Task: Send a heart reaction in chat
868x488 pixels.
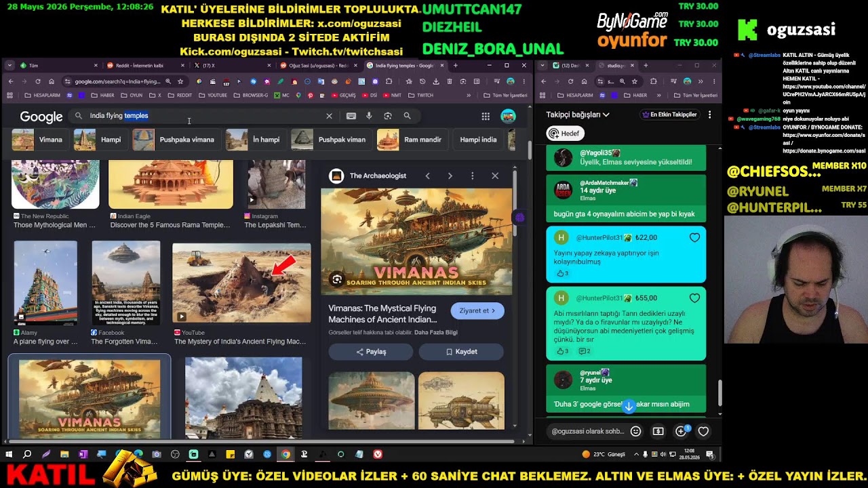Action: click(703, 431)
